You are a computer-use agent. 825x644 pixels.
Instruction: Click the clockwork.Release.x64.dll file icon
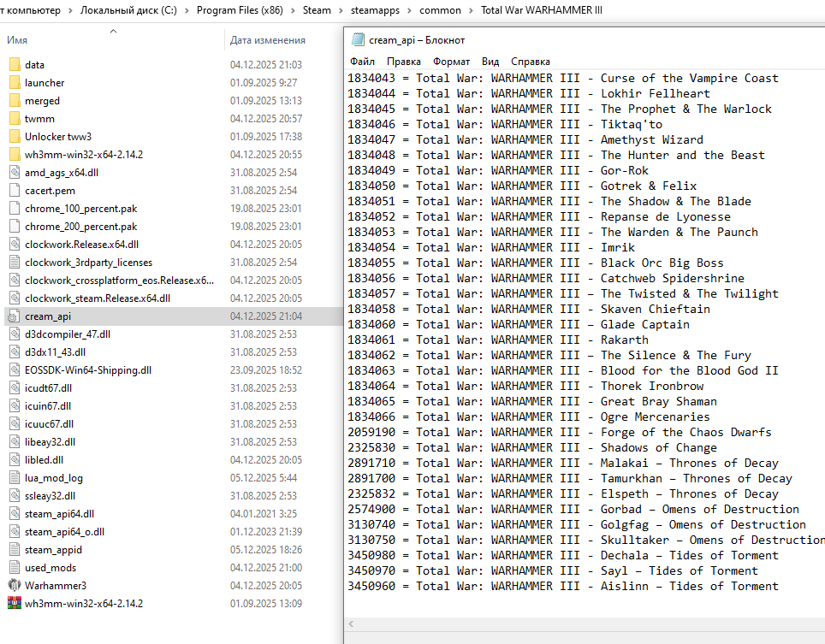click(x=15, y=245)
